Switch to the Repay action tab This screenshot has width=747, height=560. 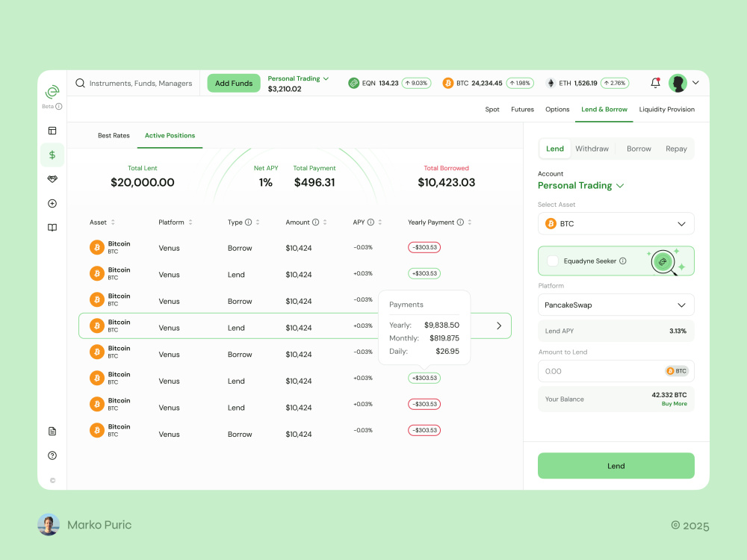pos(676,149)
